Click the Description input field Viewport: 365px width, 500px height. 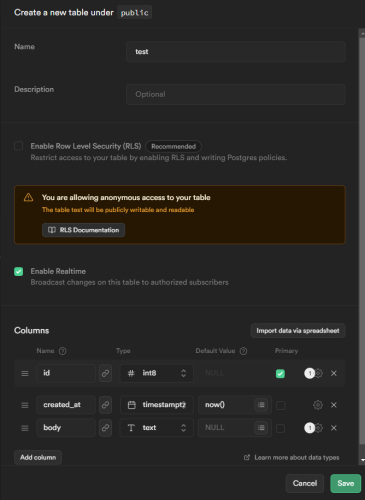tap(236, 94)
